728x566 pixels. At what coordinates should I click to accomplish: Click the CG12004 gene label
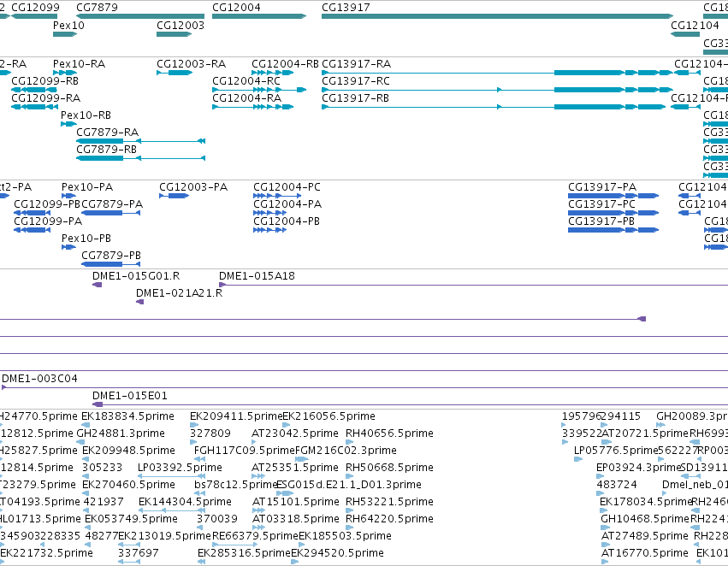click(x=236, y=8)
